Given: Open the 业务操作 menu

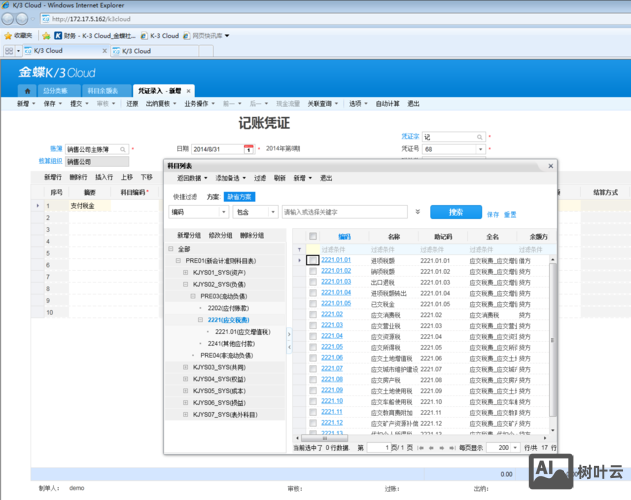Looking at the screenshot, I should [x=200, y=104].
